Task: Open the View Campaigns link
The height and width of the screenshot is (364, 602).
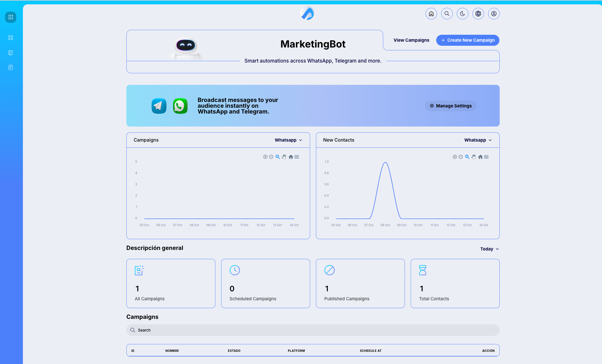Action: pos(411,40)
